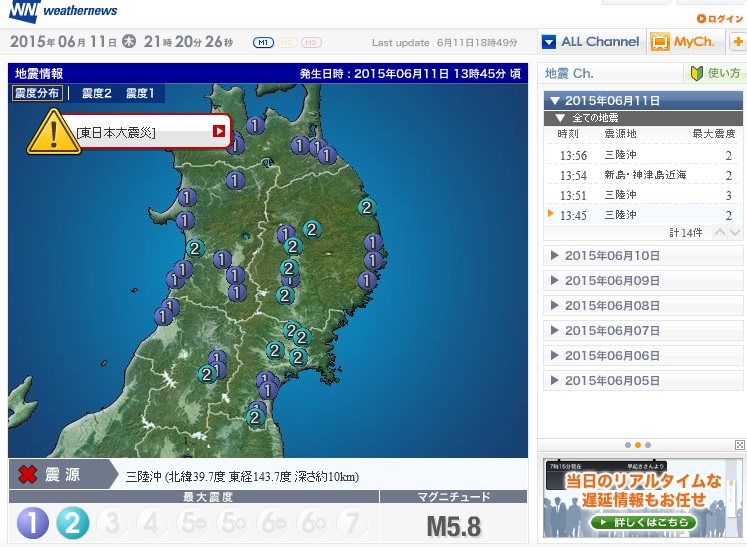Select the 震度分布 tab

[x=37, y=93]
